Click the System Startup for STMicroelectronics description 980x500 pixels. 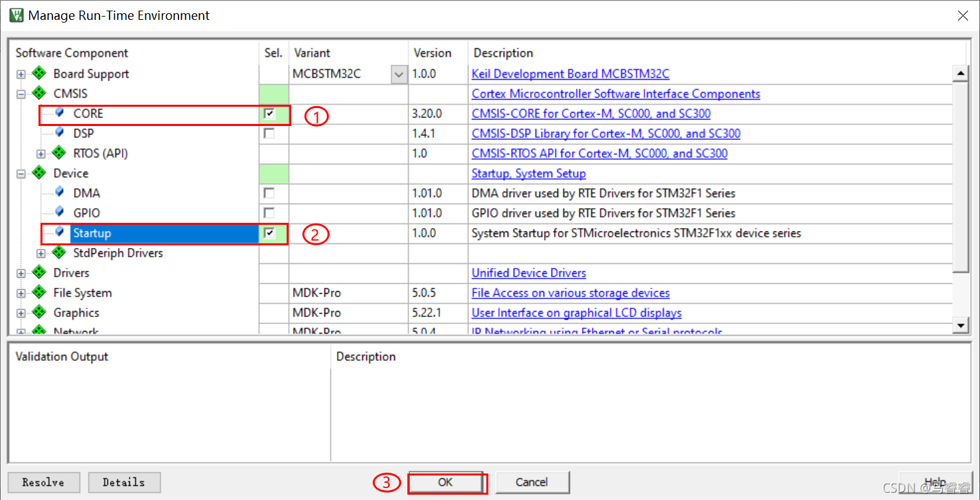(x=636, y=233)
